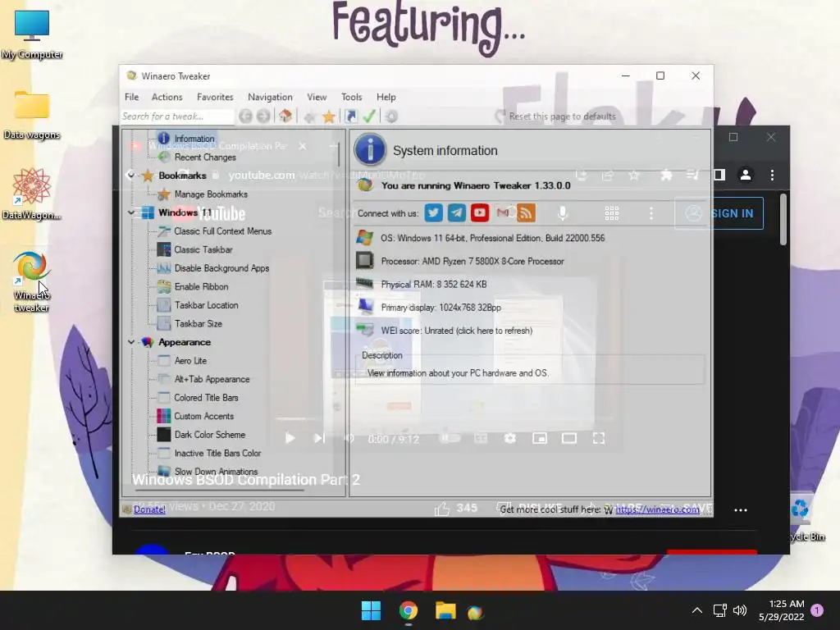Viewport: 840px width, 630px height.
Task: Open the Navigation menu
Action: point(270,97)
